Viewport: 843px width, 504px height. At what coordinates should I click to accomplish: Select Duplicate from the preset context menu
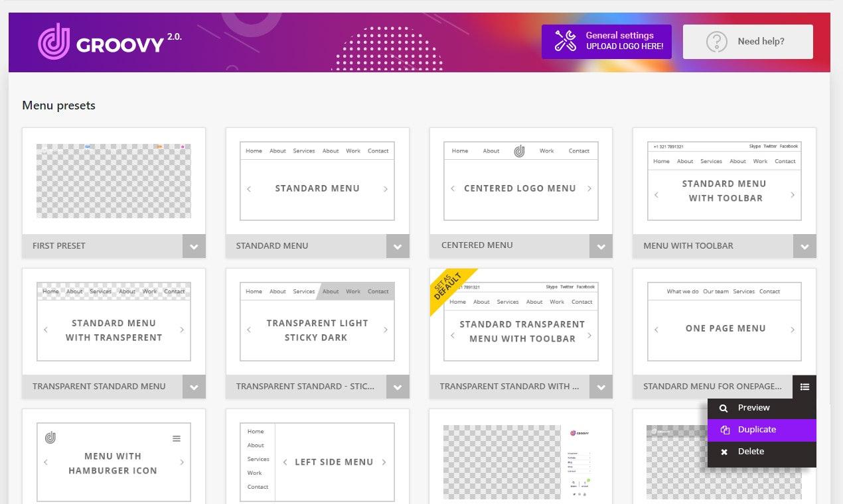coord(757,430)
